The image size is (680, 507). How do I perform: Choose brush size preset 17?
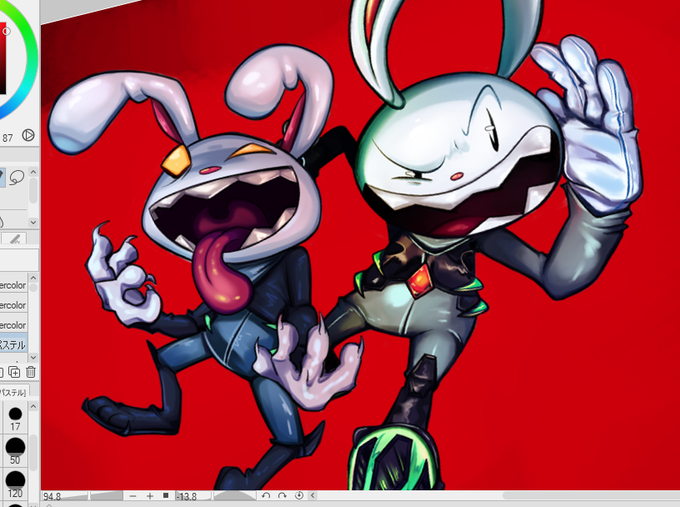click(x=15, y=418)
